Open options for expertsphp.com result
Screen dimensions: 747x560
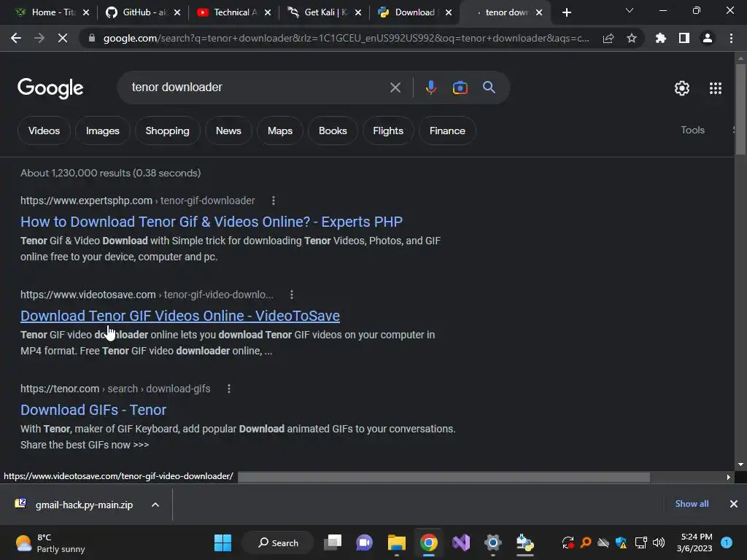point(274,201)
